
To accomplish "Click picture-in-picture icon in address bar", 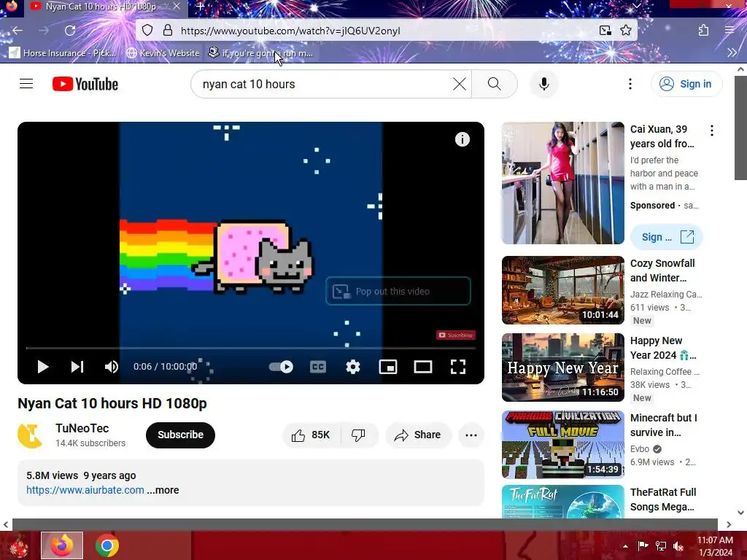I will click(x=605, y=31).
